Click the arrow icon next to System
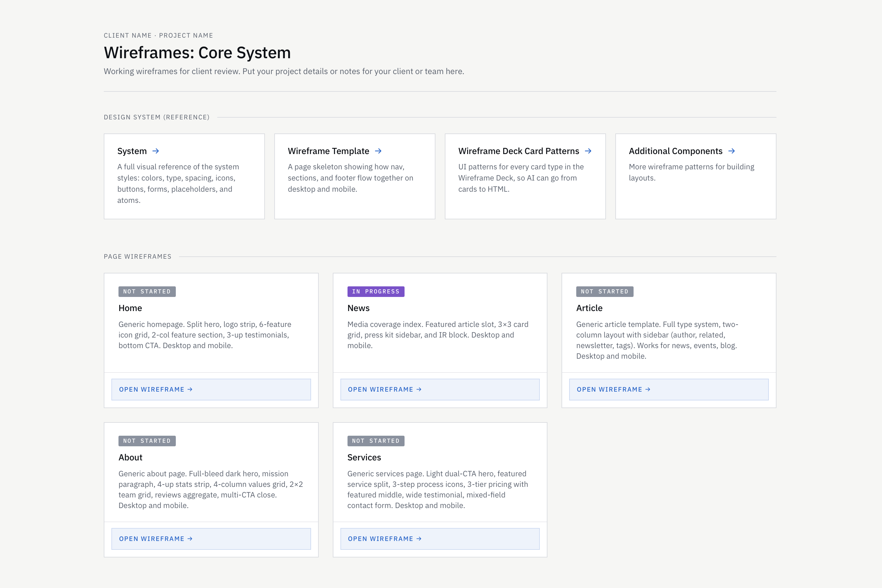 click(156, 151)
